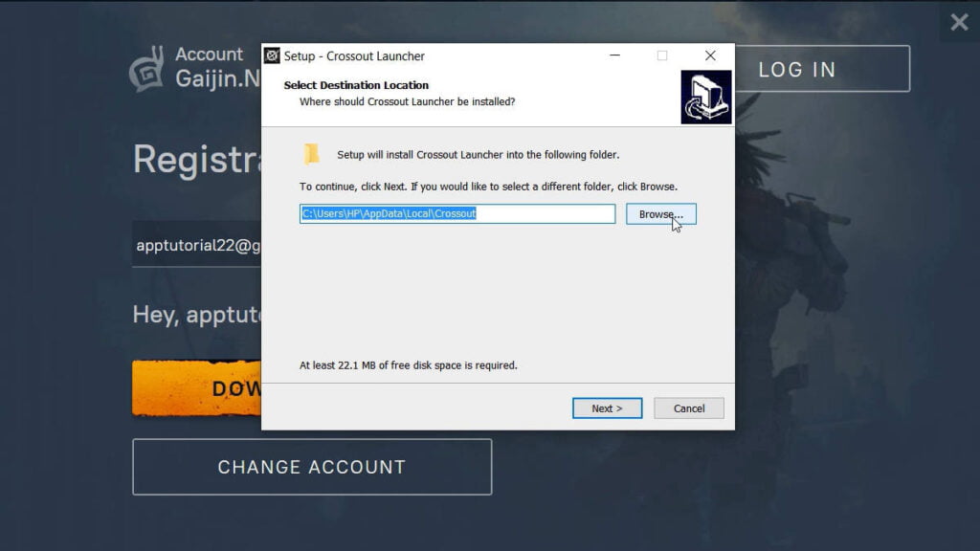Click the Setup - Crossout Launcher title text

tap(354, 55)
